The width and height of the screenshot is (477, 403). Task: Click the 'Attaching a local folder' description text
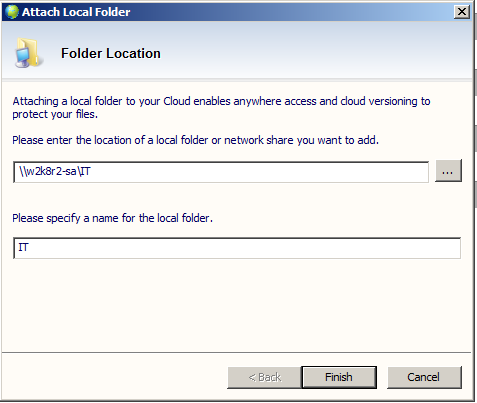[x=221, y=107]
